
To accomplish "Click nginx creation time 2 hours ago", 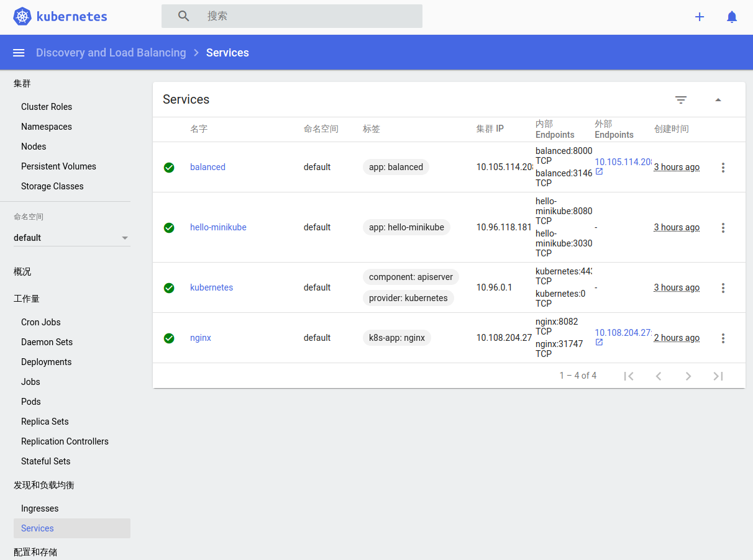I will pyautogui.click(x=677, y=338).
